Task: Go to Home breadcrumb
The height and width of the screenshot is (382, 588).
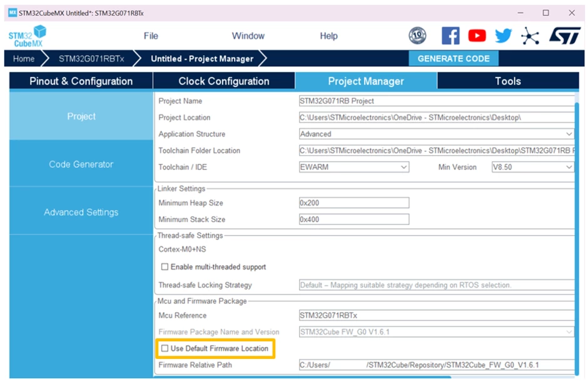Action: point(24,59)
